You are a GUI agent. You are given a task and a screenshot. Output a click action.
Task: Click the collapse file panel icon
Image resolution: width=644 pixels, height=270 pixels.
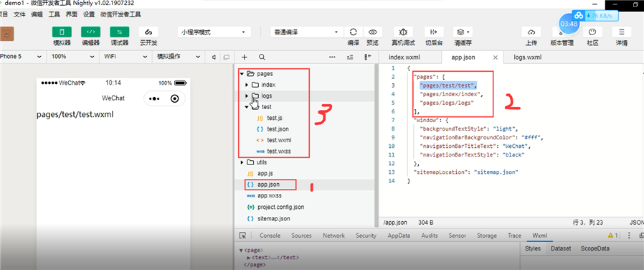(x=368, y=57)
